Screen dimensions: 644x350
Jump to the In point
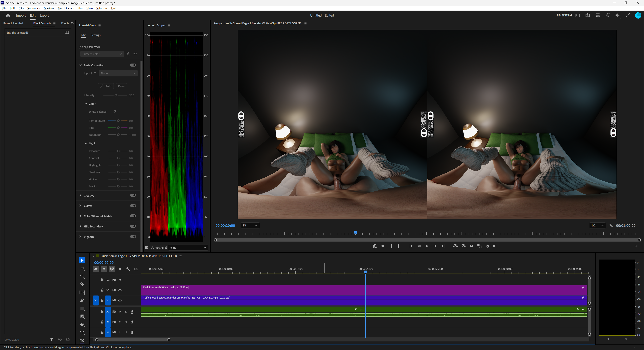tap(411, 246)
